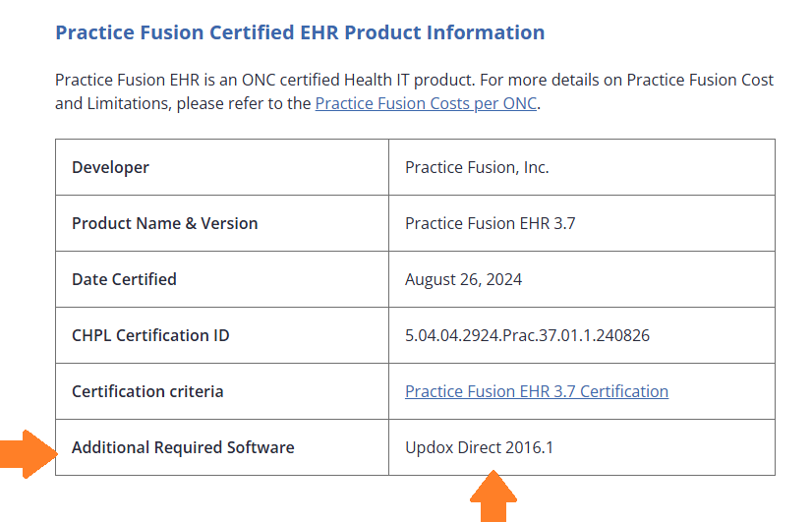Viewport: 812px width, 522px height.
Task: Click the CHPL ID value starting 5.04.04
Action: (527, 335)
